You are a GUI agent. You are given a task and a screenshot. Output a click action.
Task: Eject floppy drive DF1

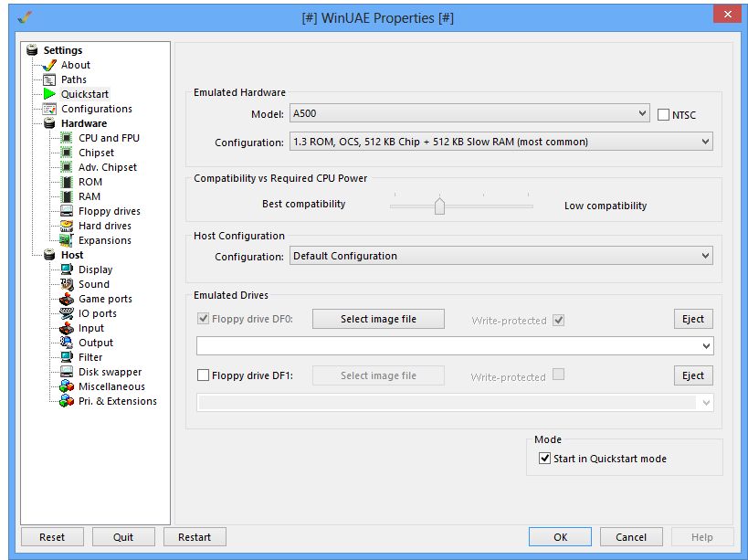coord(693,375)
